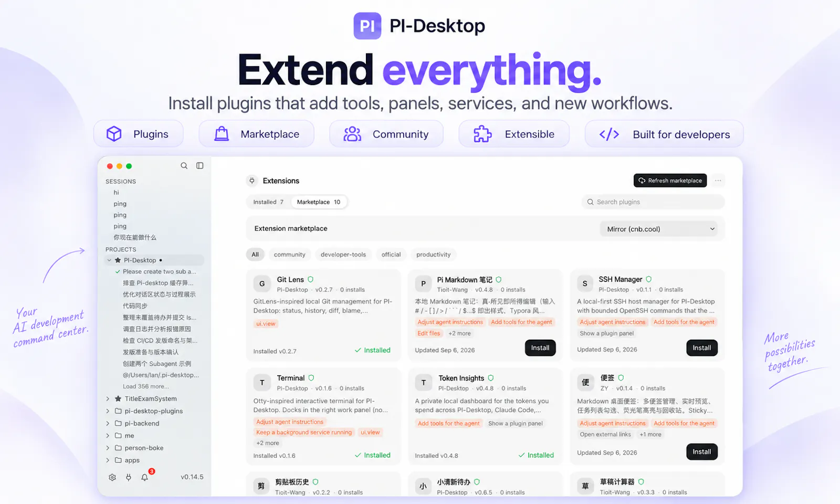Click the 小清新待办 plugin avatar icon

coord(423,486)
